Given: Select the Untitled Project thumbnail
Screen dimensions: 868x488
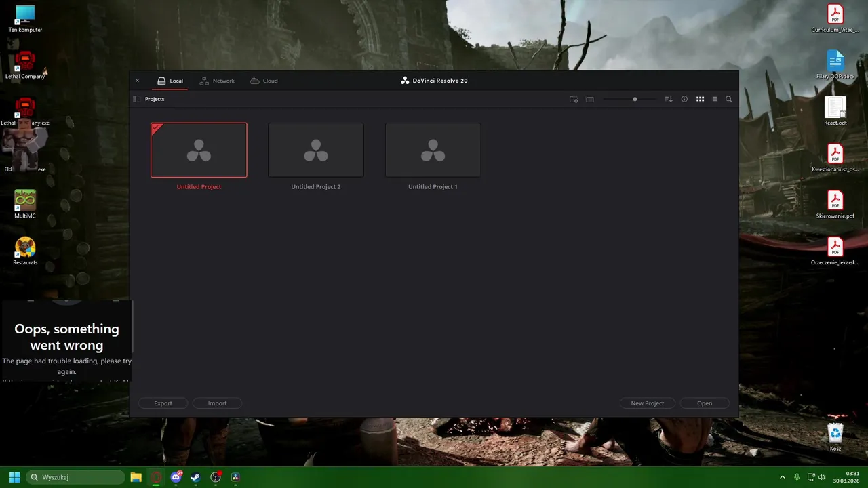Looking at the screenshot, I should (x=199, y=150).
